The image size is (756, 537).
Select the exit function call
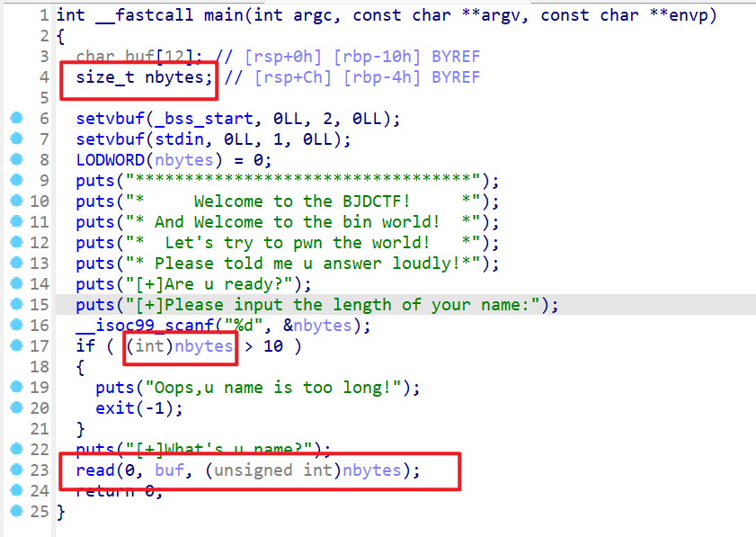click(115, 408)
